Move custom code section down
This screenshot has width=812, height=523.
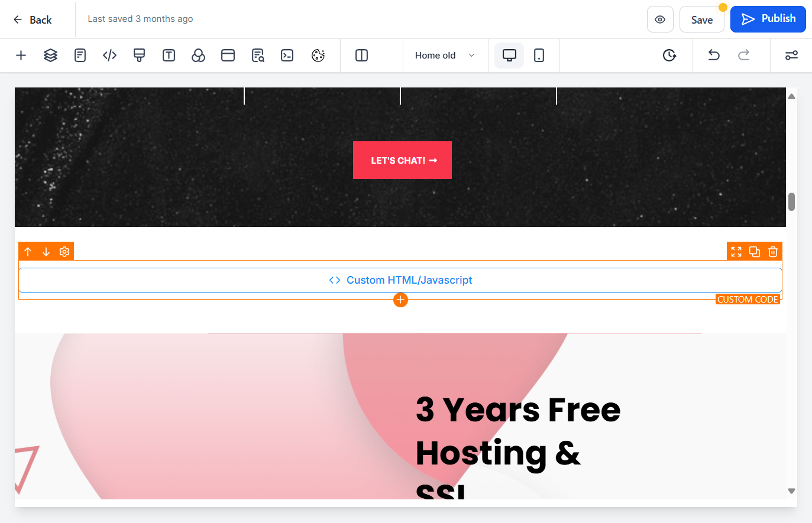pos(46,252)
